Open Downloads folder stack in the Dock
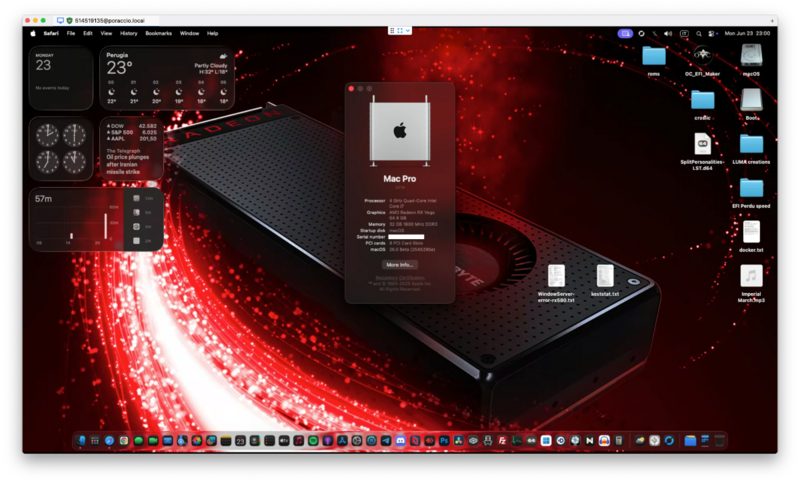 (690, 441)
